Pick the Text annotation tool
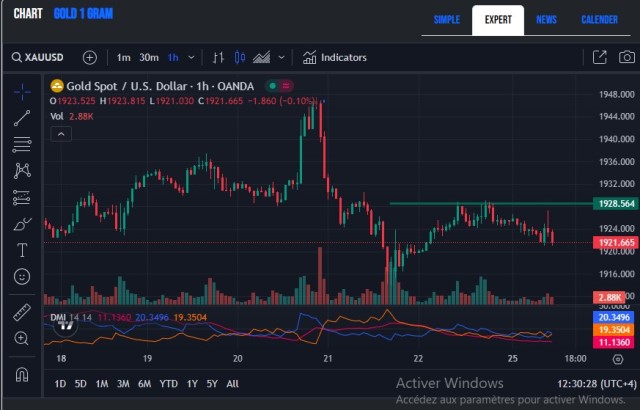Viewport: 640px width, 410px height. coord(22,249)
